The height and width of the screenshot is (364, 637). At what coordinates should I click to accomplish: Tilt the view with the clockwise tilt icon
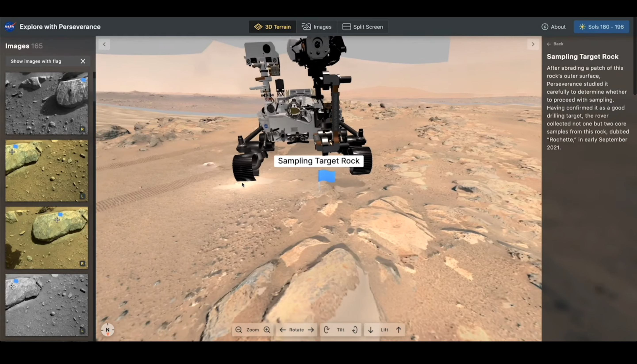326,330
